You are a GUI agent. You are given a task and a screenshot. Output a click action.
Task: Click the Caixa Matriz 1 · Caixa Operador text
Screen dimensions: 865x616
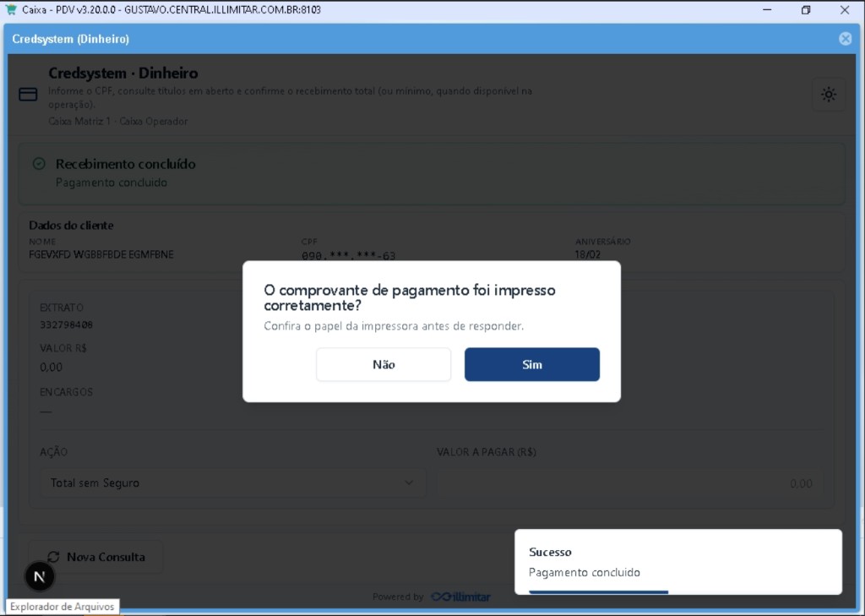coord(118,121)
